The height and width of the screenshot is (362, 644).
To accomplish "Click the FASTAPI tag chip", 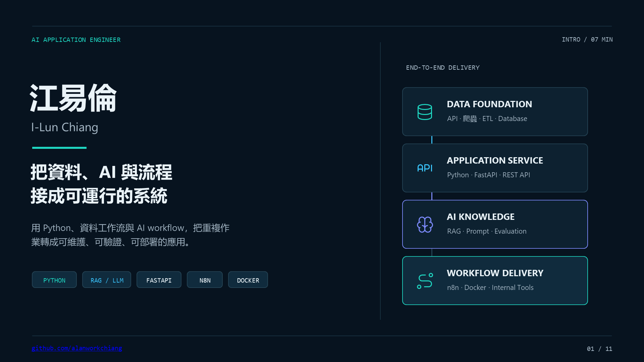I will pos(159,280).
